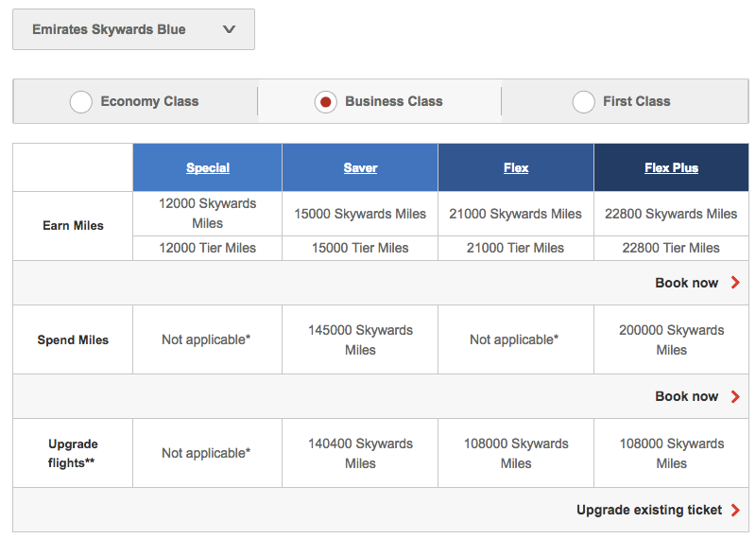Click the Upgrade existing ticket link text
Viewport: 756px width, 539px height.
pyautogui.click(x=649, y=510)
